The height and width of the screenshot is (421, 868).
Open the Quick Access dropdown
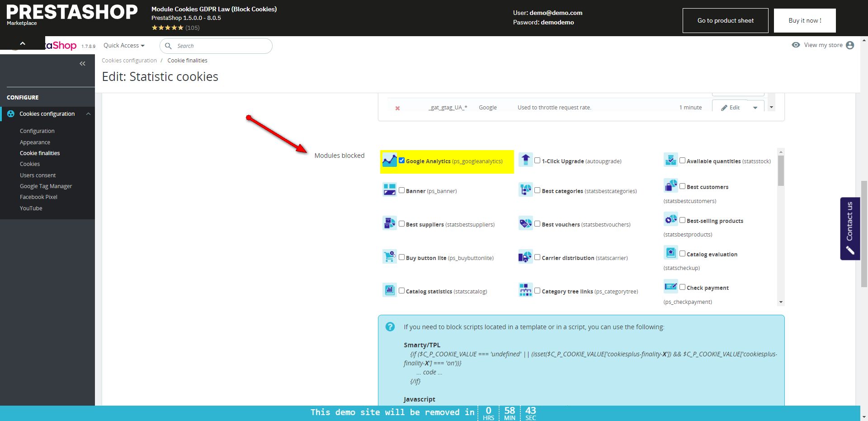(124, 45)
